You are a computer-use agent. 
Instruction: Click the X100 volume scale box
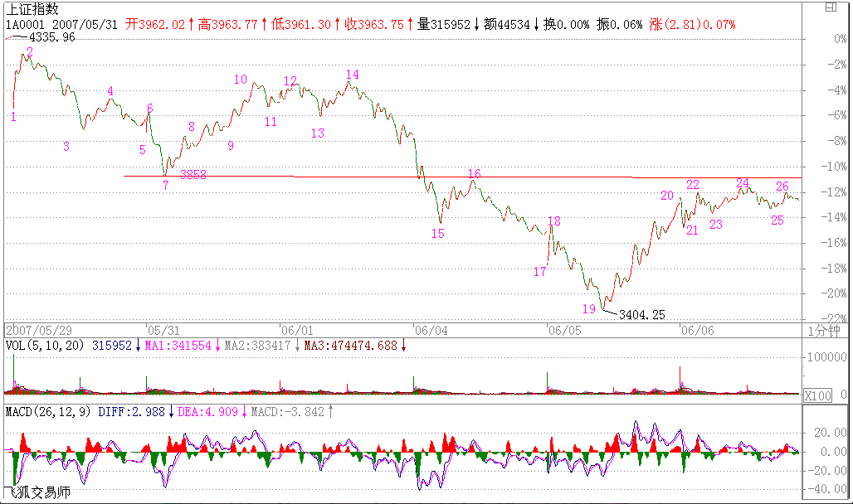pyautogui.click(x=817, y=396)
